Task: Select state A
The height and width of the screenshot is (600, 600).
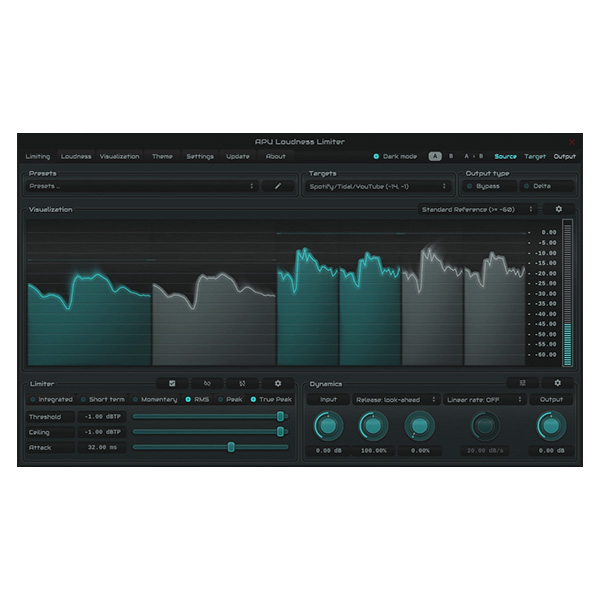Action: pyautogui.click(x=435, y=157)
